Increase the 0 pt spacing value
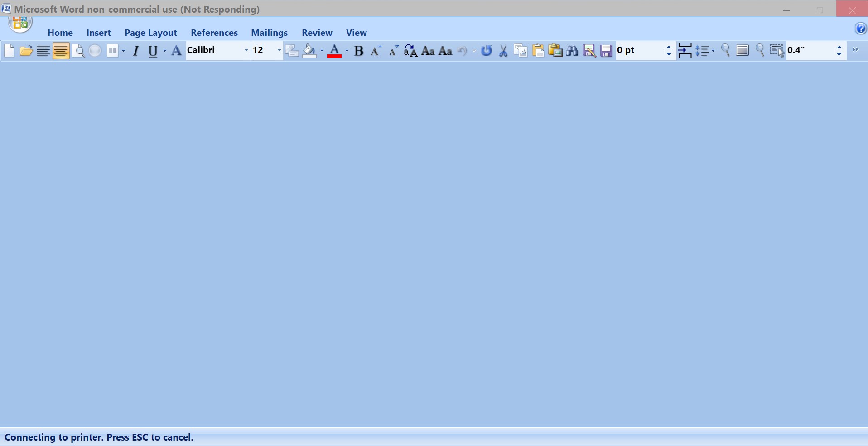 coord(669,47)
